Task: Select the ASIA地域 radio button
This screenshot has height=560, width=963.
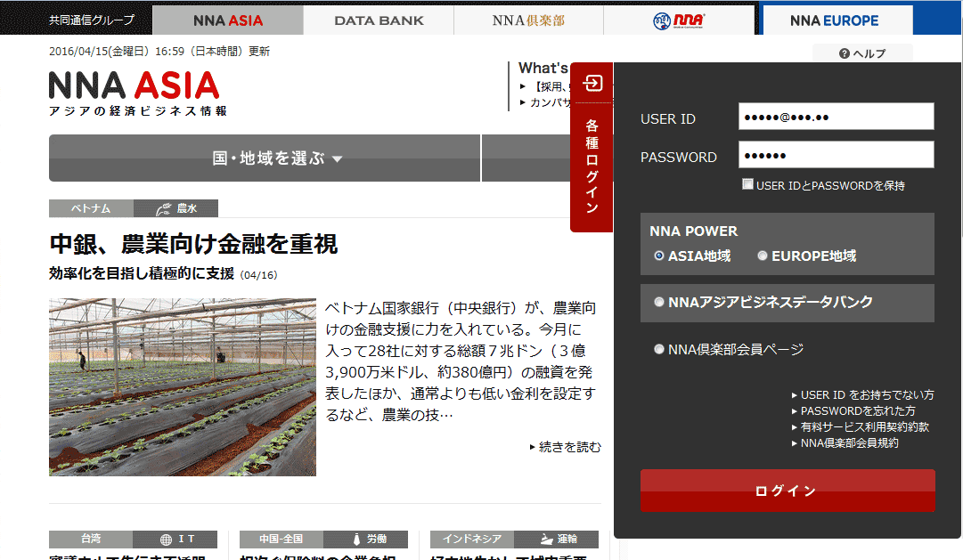Action: pos(659,256)
